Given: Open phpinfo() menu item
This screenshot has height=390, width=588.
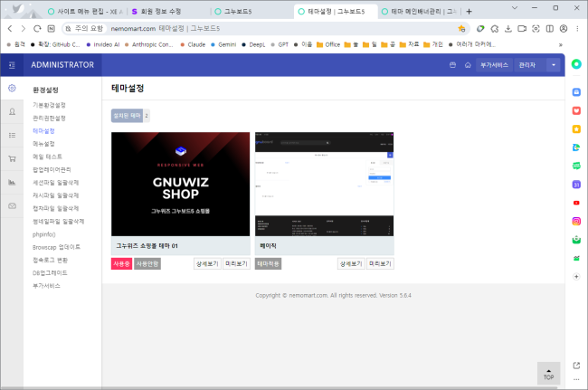Looking at the screenshot, I should 44,234.
